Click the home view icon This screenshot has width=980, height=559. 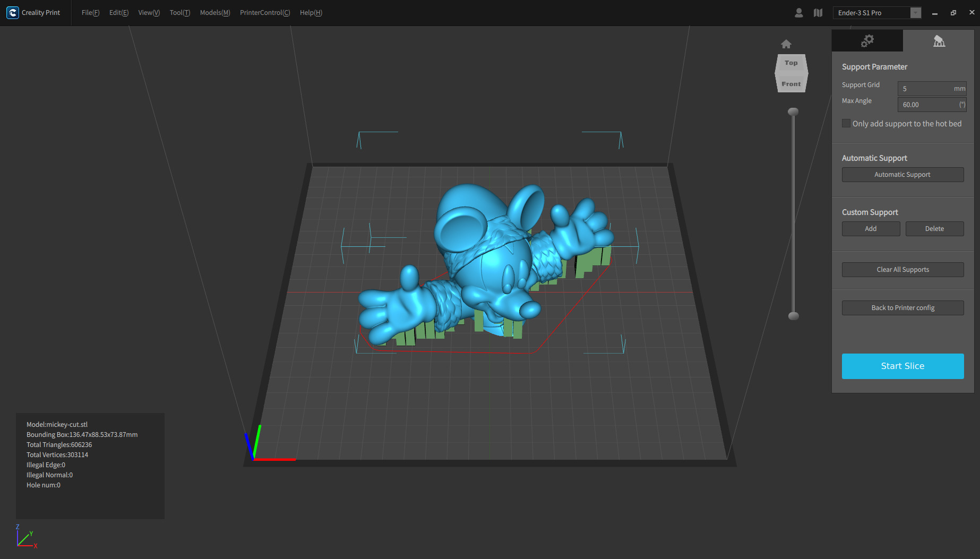pos(786,44)
